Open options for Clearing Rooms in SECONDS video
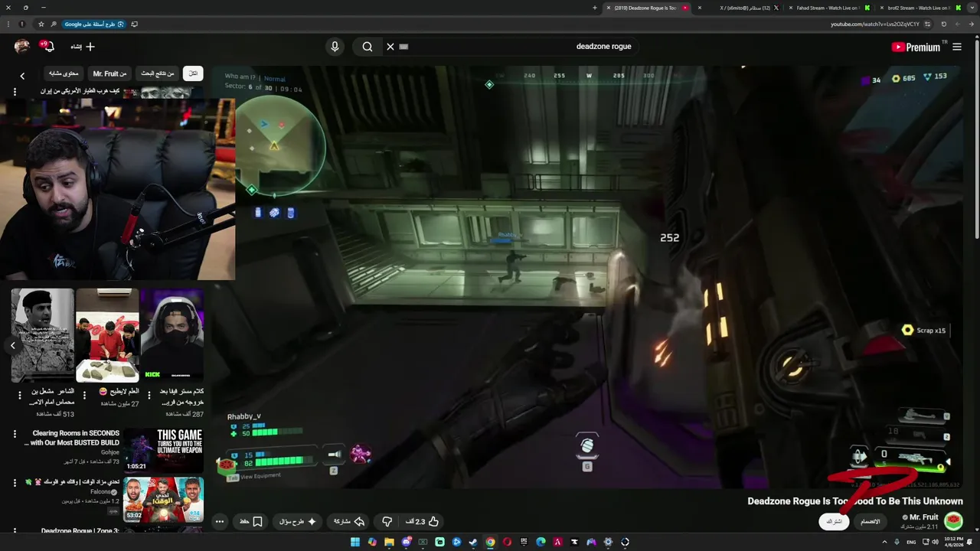The height and width of the screenshot is (551, 980). pyautogui.click(x=15, y=434)
